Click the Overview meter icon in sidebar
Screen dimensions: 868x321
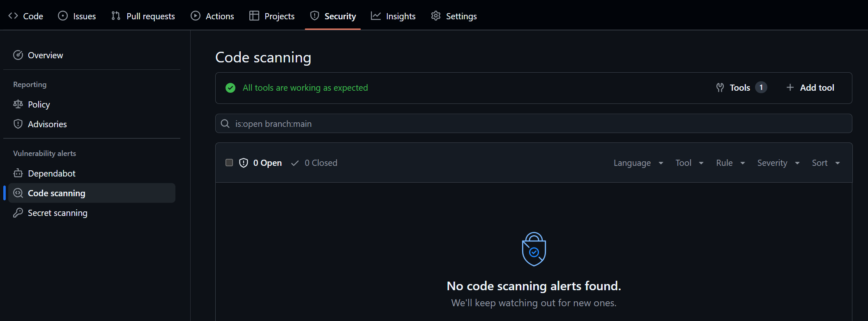(18, 55)
